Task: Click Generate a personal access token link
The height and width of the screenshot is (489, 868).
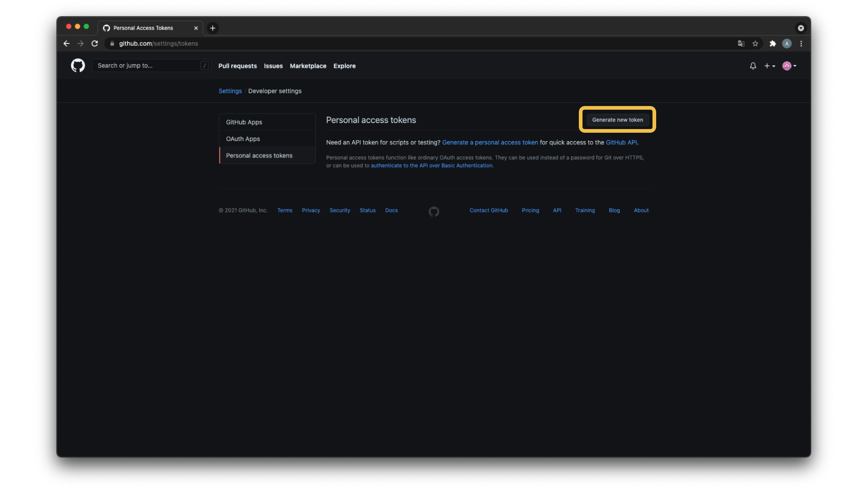Action: (x=490, y=142)
